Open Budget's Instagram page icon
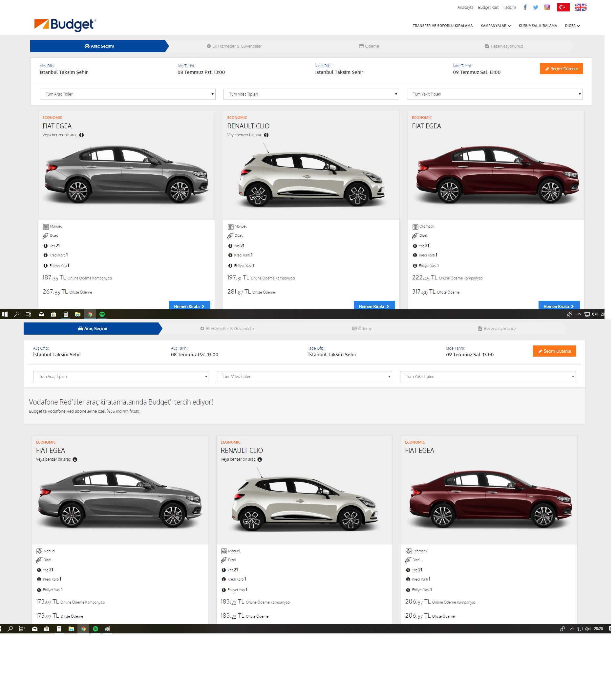Viewport: 616px width, 683px height. pos(547,7)
